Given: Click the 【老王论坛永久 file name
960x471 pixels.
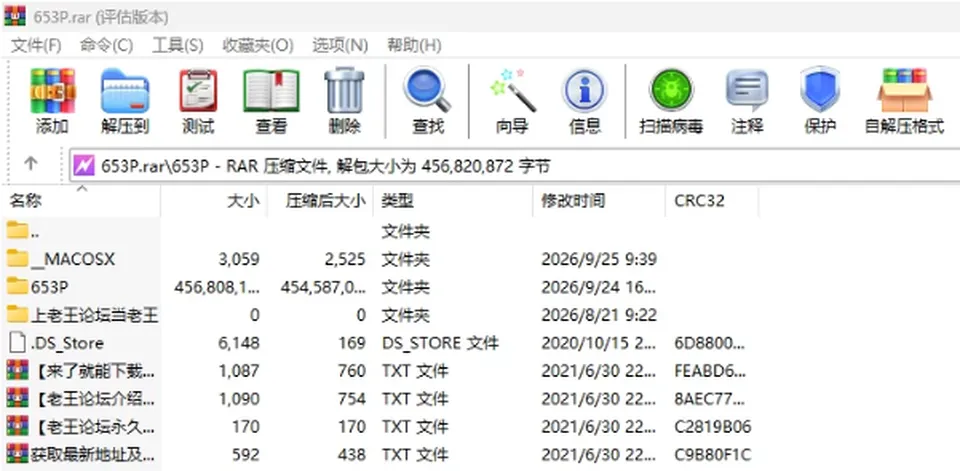Looking at the screenshot, I should click(x=93, y=427).
